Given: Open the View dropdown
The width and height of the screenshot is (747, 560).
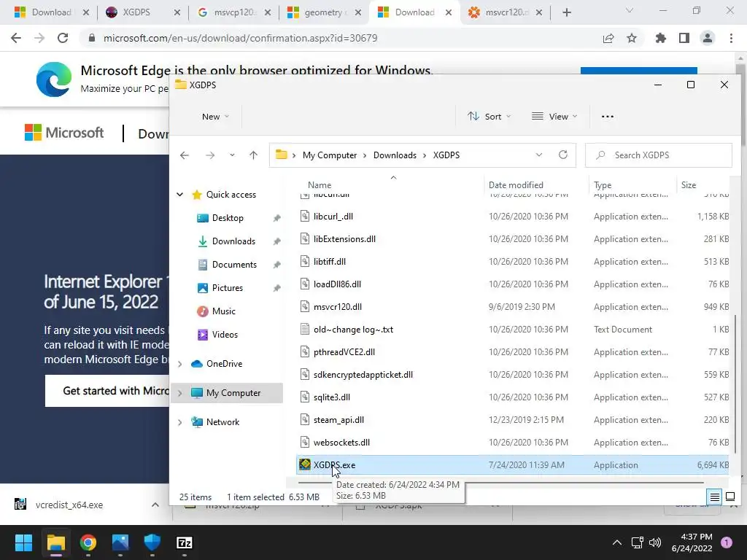Looking at the screenshot, I should (x=554, y=117).
